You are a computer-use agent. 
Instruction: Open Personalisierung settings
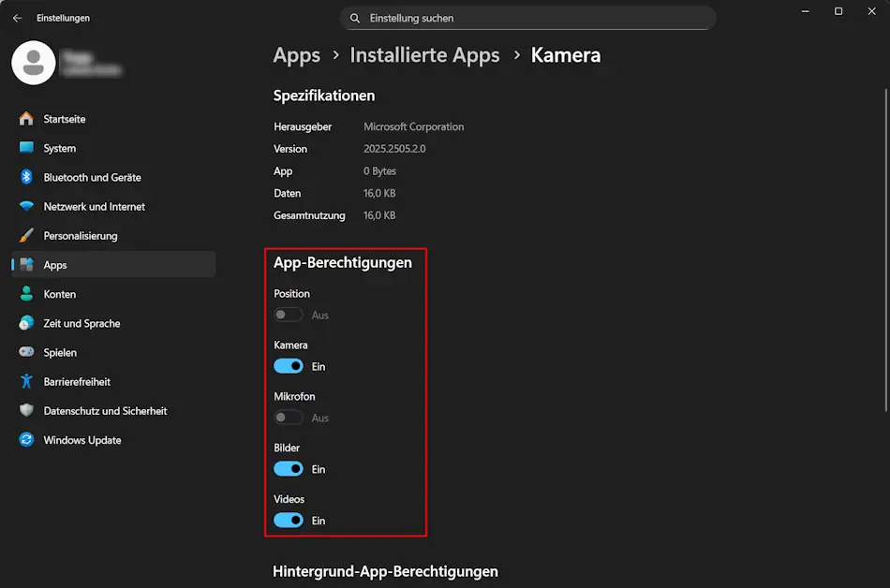(x=86, y=235)
